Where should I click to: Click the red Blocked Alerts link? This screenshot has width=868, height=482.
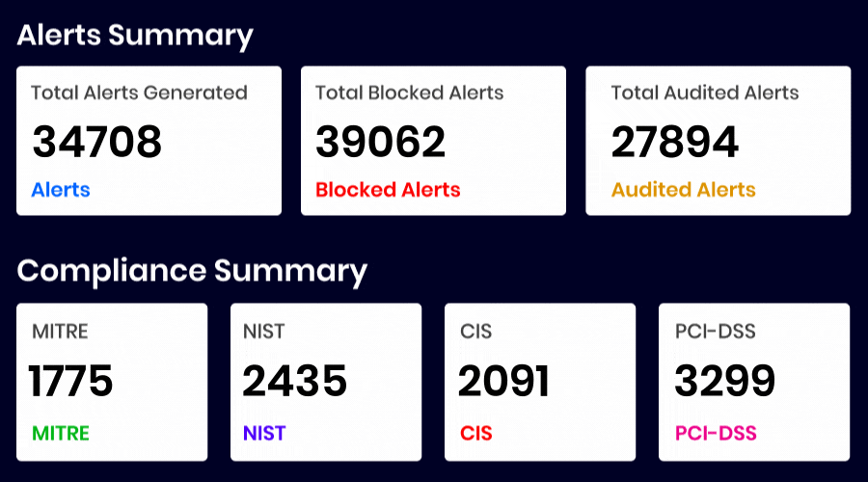pyautogui.click(x=388, y=190)
